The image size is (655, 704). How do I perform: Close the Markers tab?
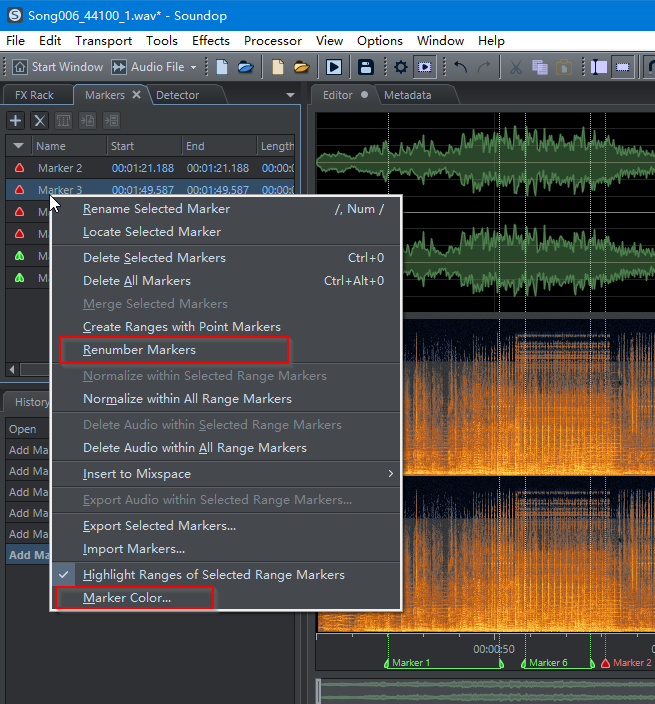[136, 95]
